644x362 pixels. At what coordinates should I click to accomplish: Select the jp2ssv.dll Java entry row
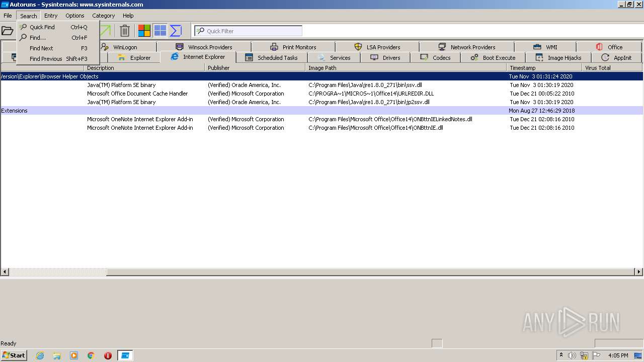pyautogui.click(x=321, y=102)
